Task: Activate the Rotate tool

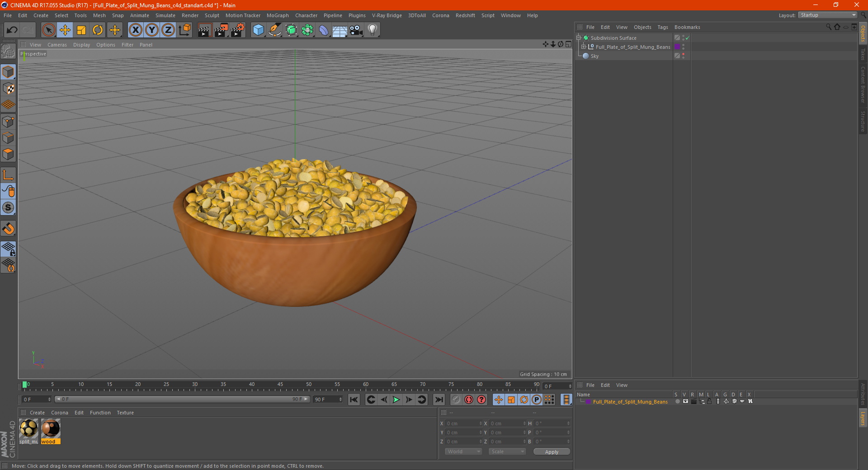Action: (x=98, y=30)
